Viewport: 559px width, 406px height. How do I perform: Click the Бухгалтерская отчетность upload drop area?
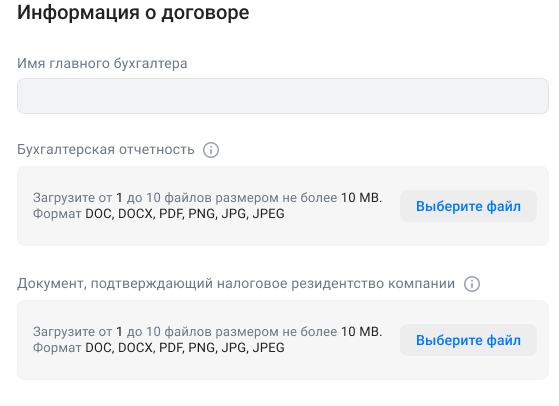tap(283, 206)
